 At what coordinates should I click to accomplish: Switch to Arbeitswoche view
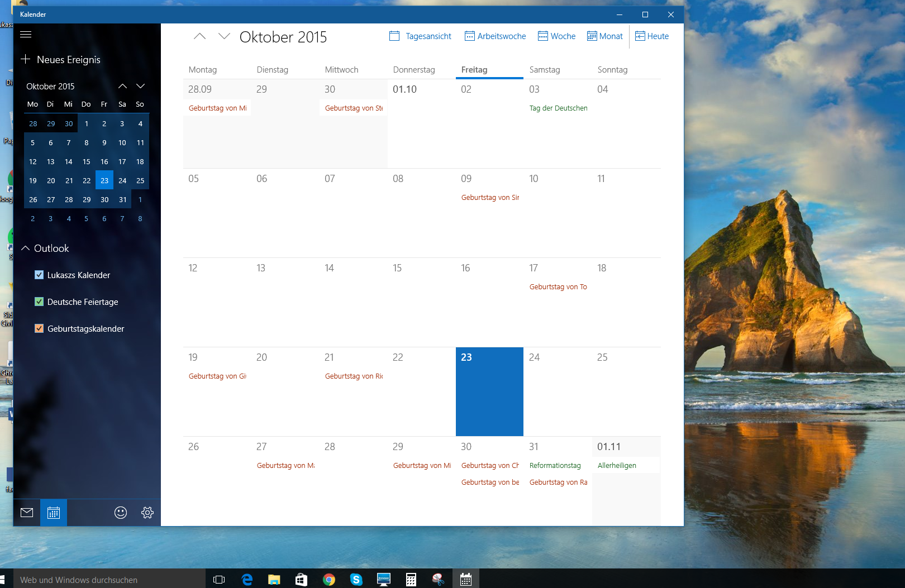coord(495,36)
